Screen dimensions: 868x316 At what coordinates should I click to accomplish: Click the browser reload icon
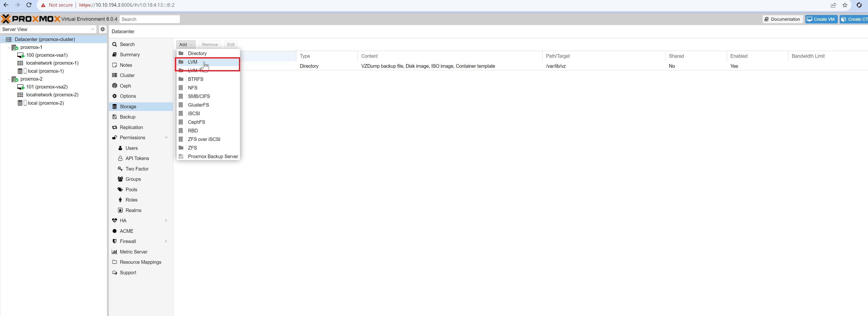29,5
